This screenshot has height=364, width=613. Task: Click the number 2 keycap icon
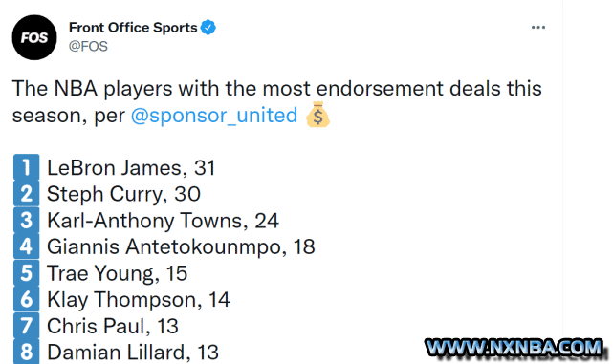pyautogui.click(x=26, y=193)
